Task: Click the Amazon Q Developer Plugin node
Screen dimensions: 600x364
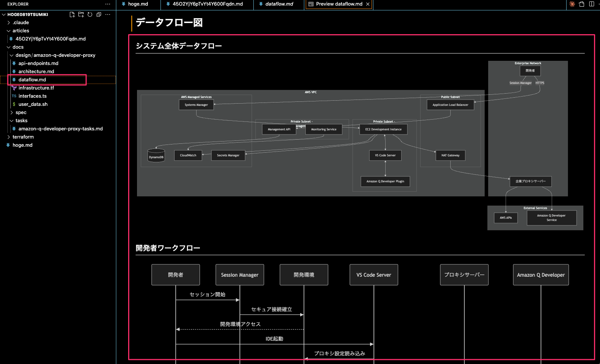Action: pyautogui.click(x=385, y=181)
